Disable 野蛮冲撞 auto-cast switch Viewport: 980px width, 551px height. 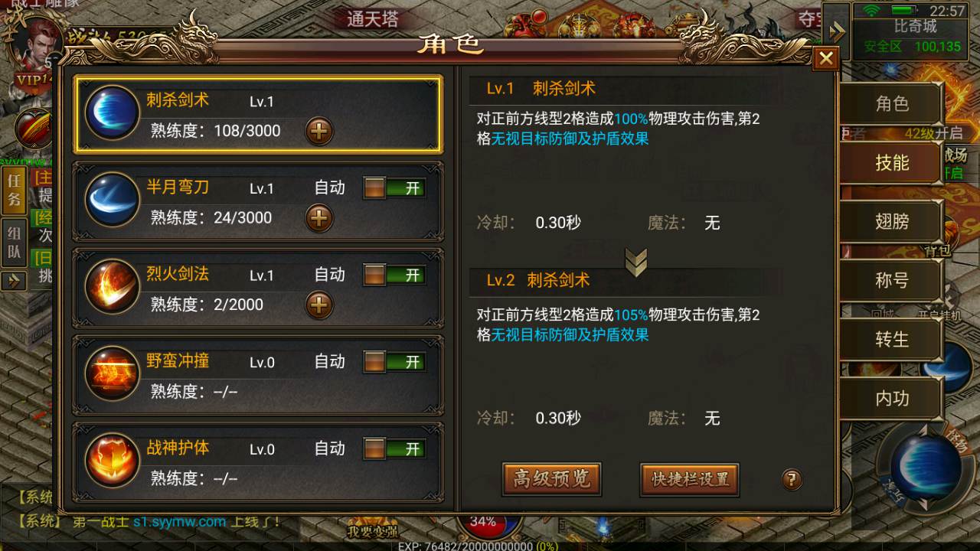pyautogui.click(x=394, y=361)
